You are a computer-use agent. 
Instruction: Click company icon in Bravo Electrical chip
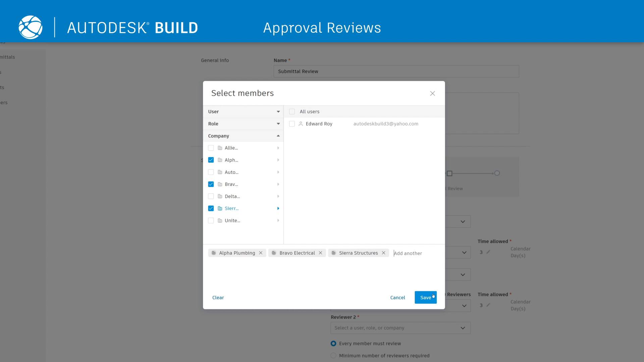[274, 253]
